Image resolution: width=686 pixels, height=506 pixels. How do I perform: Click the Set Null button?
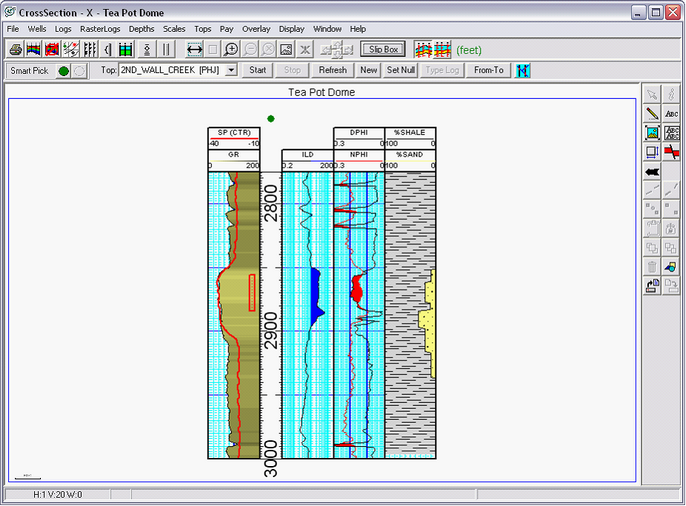tap(401, 70)
